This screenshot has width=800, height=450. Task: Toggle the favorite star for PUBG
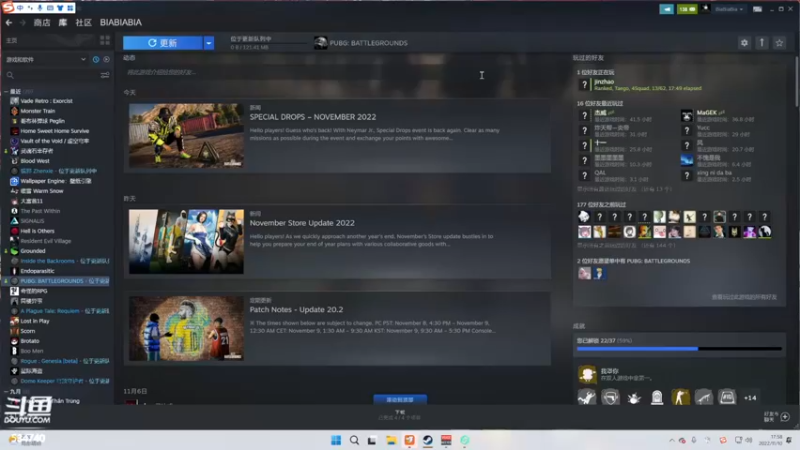pos(779,43)
